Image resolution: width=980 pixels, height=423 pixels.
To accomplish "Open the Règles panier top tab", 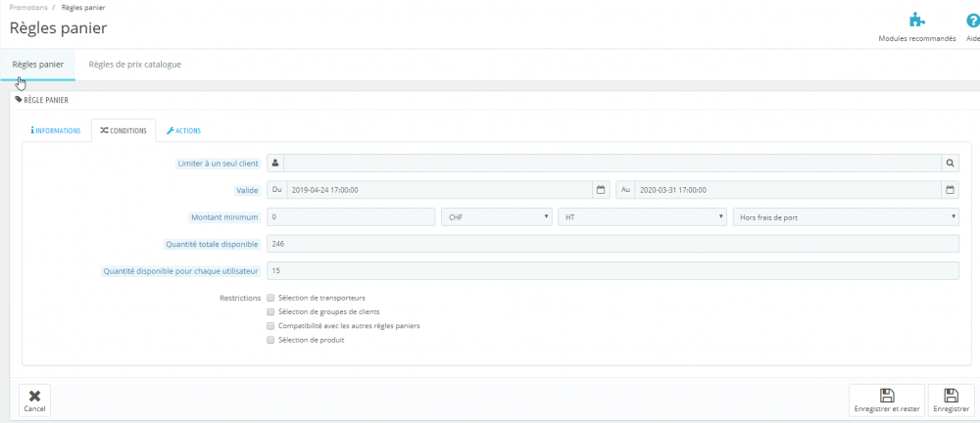I will tap(37, 65).
